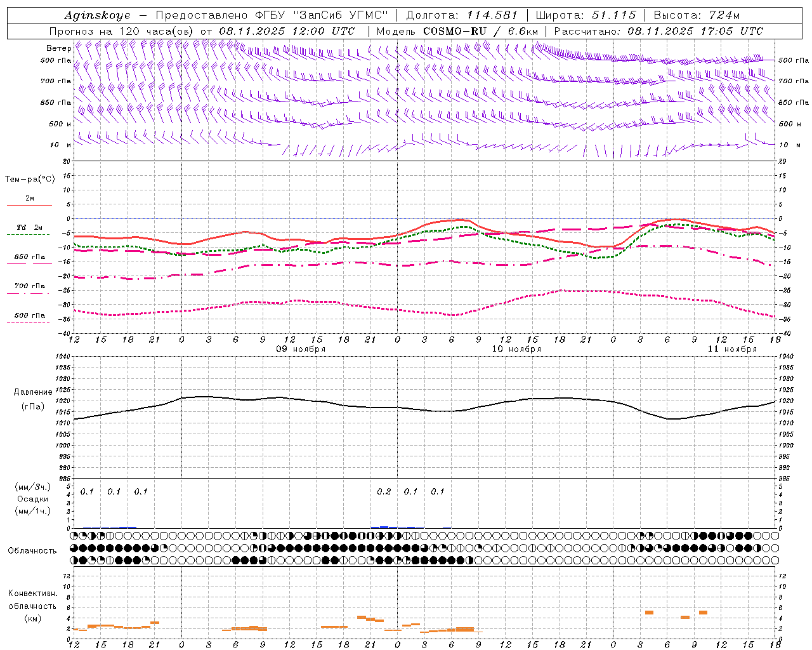812x650 pixels.
Task: Click the 'Широта: 51.115' latitude value
Action: pos(586,15)
